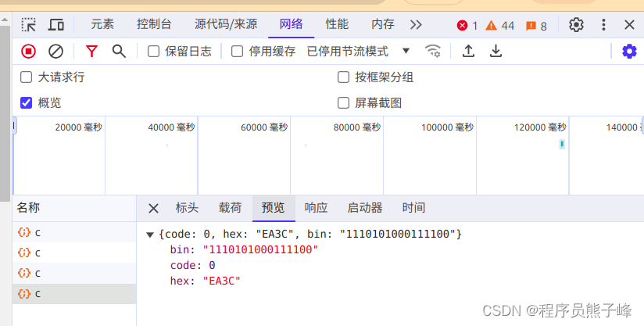Image resolution: width=644 pixels, height=326 pixels.
Task: Open the three-dot customize menu
Action: [603, 25]
